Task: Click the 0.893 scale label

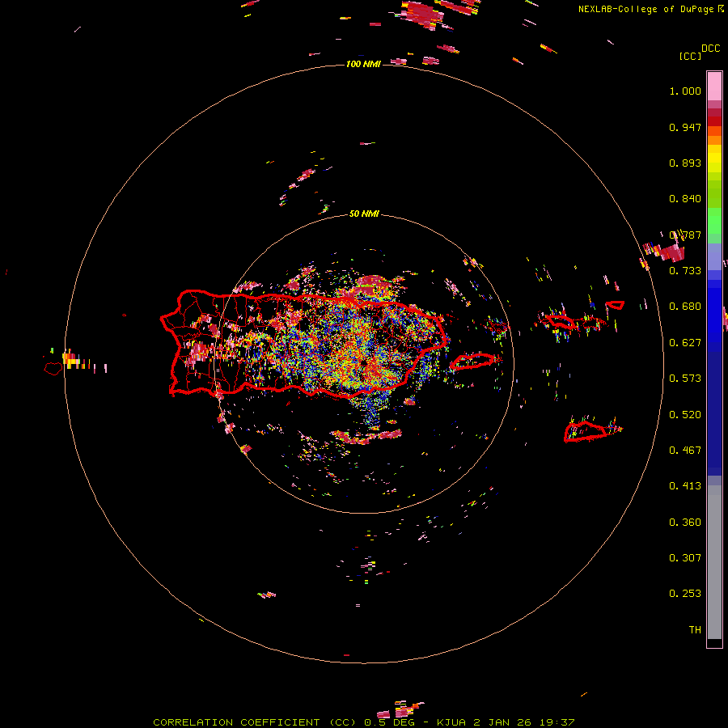Action: click(x=685, y=163)
